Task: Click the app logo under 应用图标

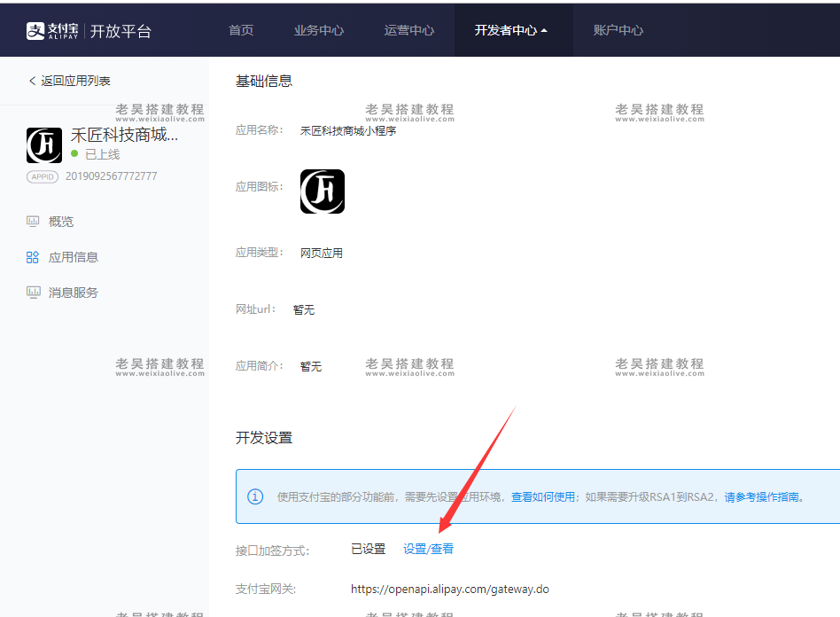Action: (322, 191)
